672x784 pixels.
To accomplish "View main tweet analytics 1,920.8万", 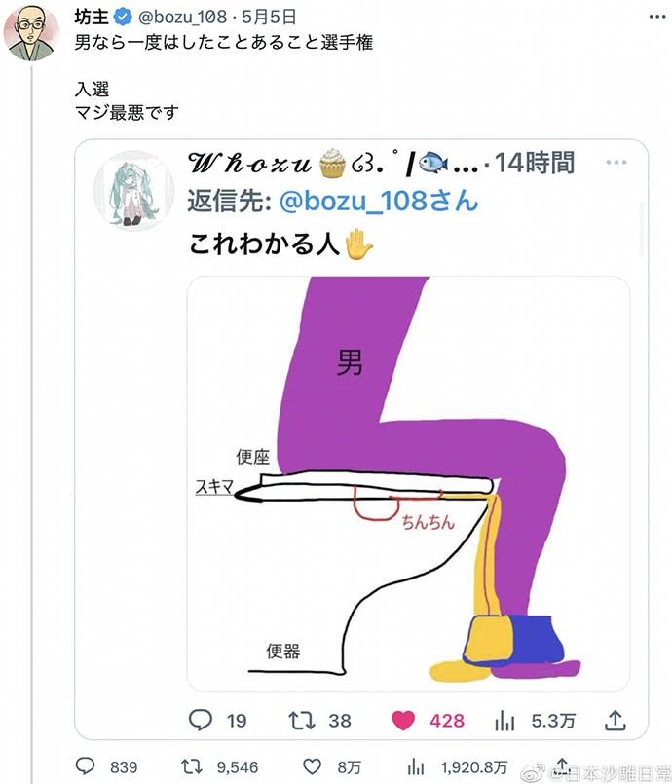I will coord(416,767).
